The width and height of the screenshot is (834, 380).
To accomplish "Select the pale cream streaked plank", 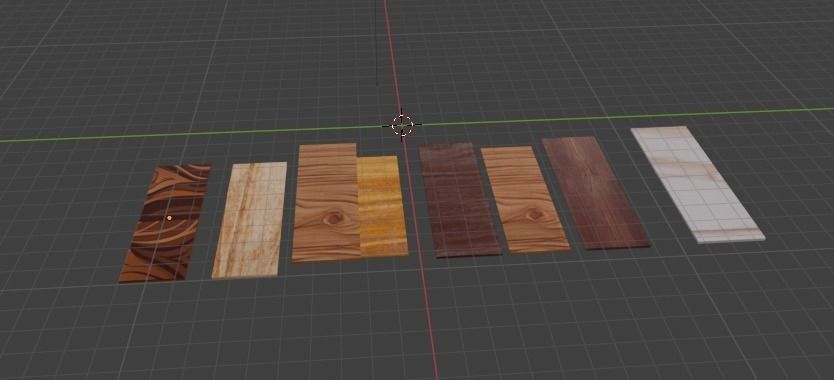I will 249,220.
